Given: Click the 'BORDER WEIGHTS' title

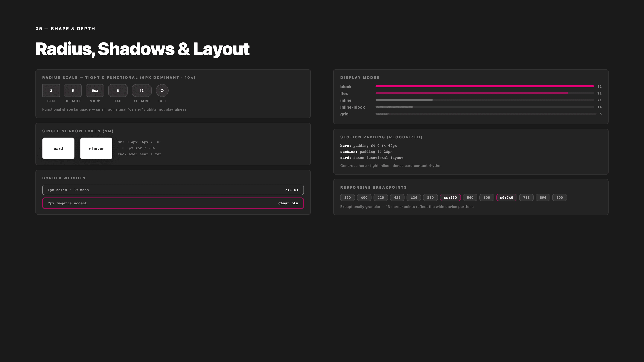Looking at the screenshot, I should coord(64,178).
